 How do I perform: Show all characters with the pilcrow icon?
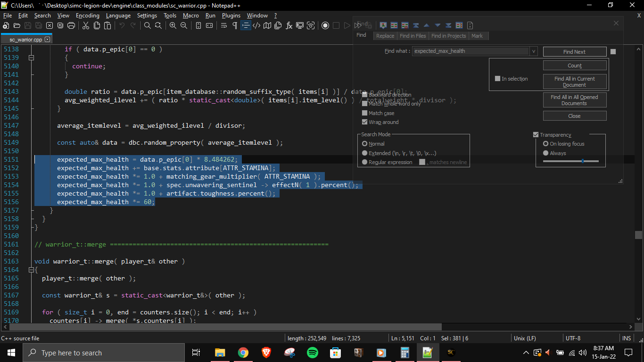[235, 25]
